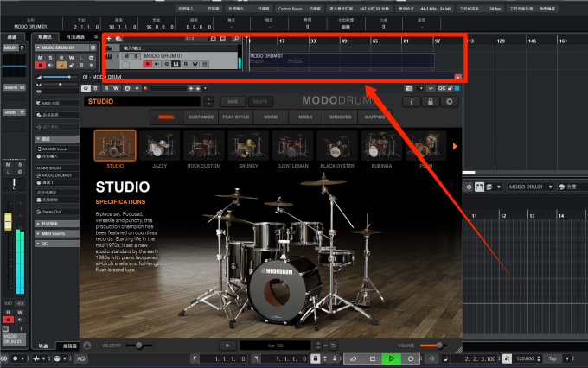Switch to the CUSTOMIZE tab
The image size is (588, 368).
(x=201, y=117)
